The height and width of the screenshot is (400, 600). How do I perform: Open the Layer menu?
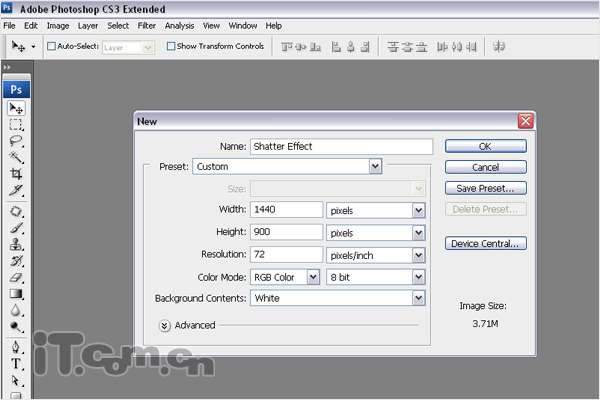click(88, 24)
